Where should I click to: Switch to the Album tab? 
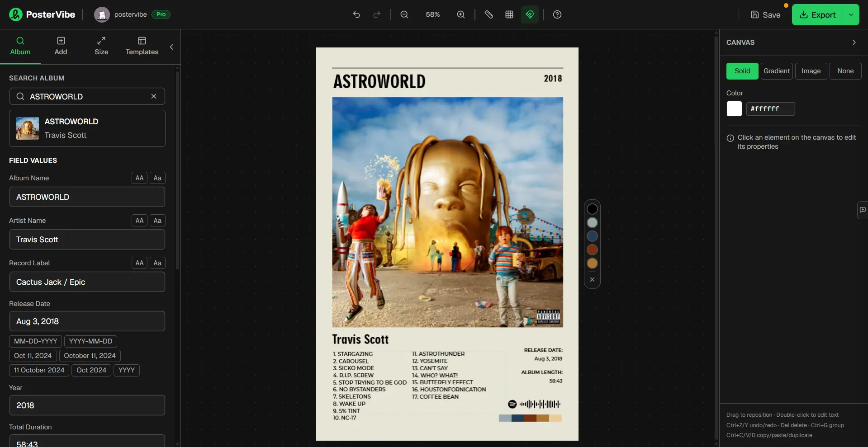[20, 47]
